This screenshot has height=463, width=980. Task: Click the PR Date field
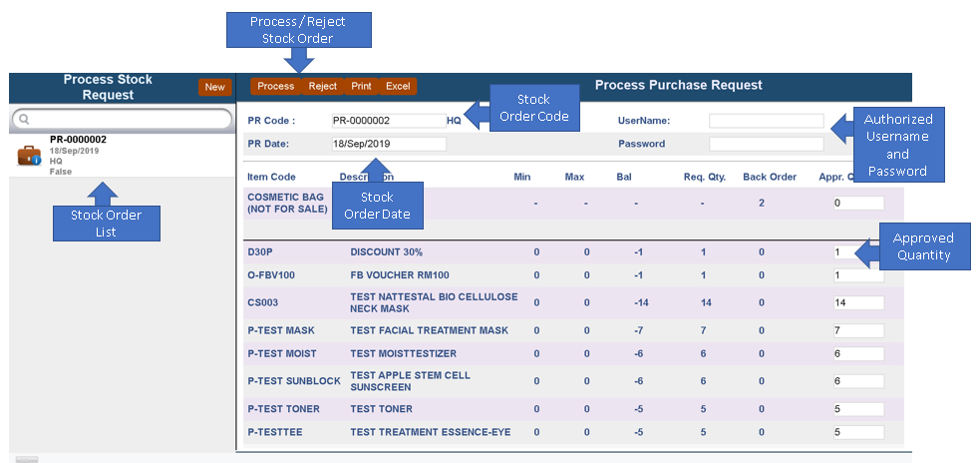(x=389, y=144)
